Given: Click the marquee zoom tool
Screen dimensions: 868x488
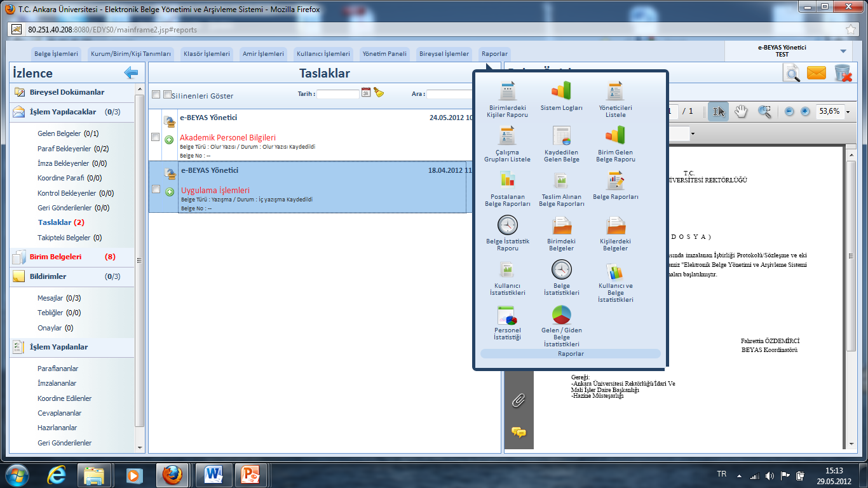Looking at the screenshot, I should coord(764,111).
